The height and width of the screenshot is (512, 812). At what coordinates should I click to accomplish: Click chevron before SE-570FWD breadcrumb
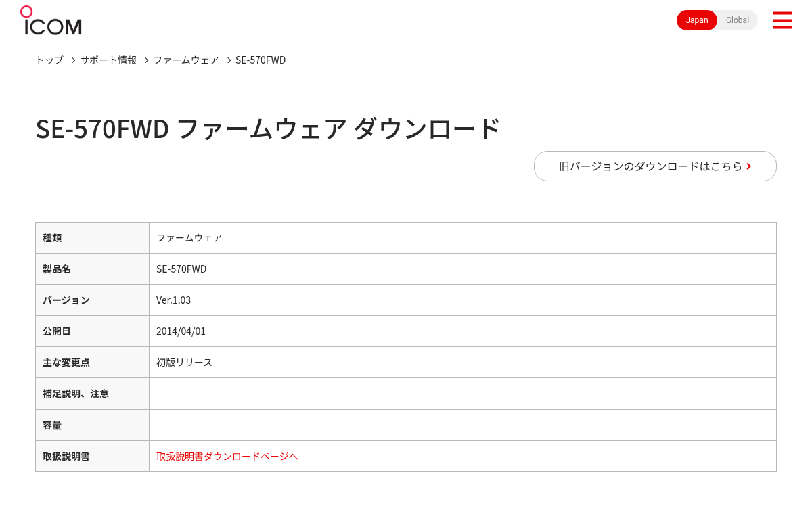point(229,60)
